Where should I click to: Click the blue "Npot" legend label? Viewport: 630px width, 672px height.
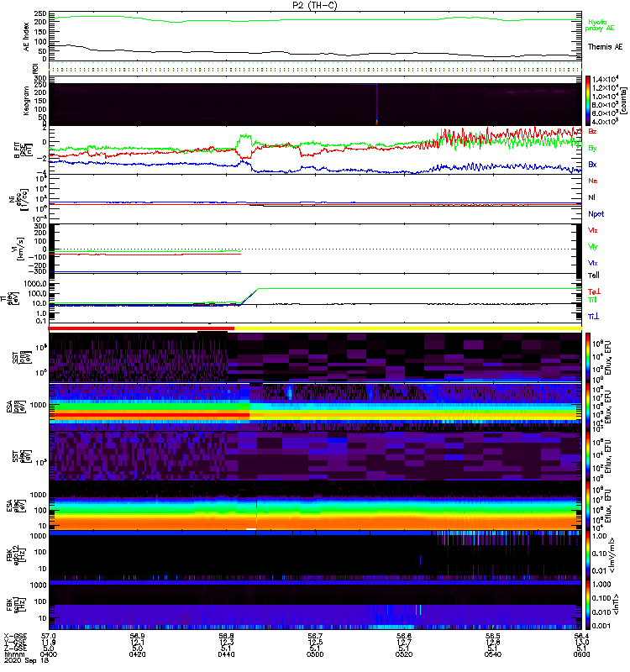coord(596,214)
